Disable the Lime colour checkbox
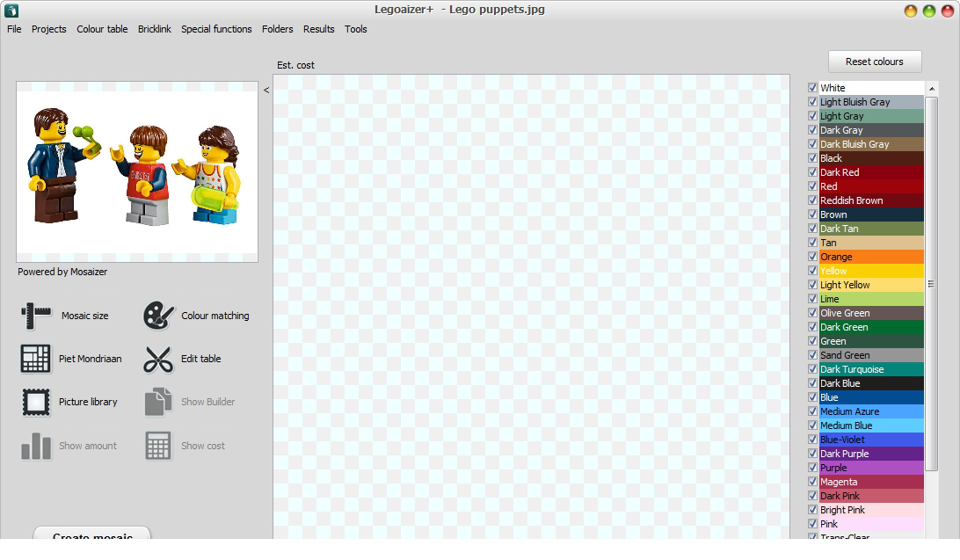 (x=812, y=299)
